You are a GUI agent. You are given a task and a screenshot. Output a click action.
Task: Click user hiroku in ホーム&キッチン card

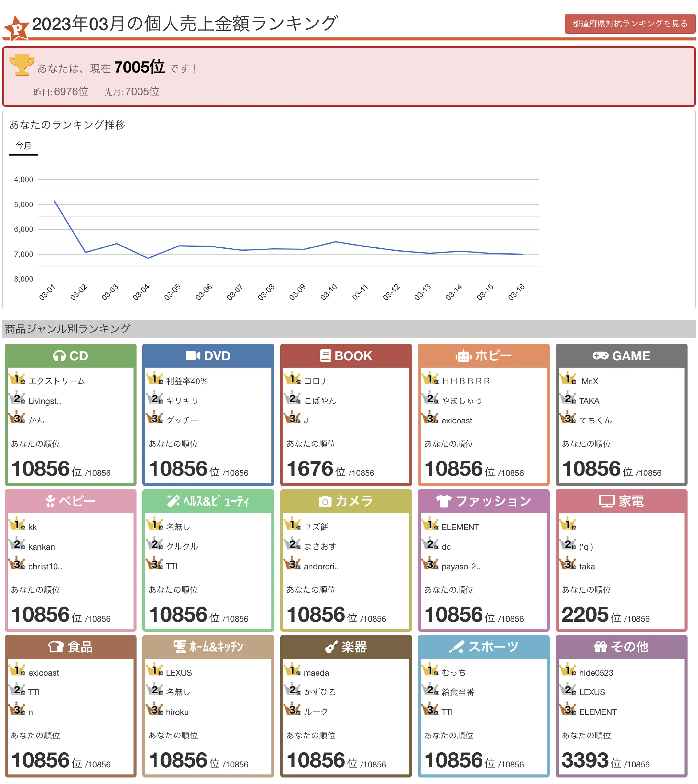point(177,712)
